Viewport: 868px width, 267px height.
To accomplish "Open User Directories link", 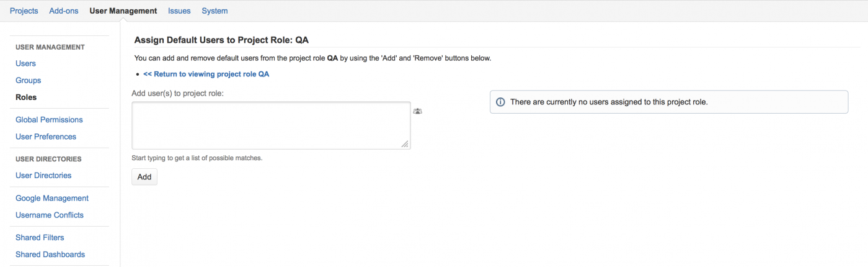I will (x=43, y=175).
